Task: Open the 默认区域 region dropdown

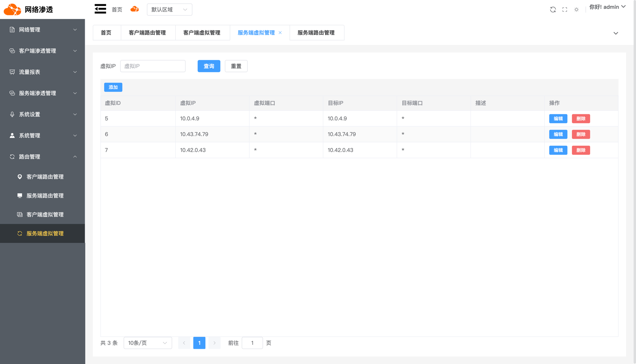Action: tap(169, 9)
